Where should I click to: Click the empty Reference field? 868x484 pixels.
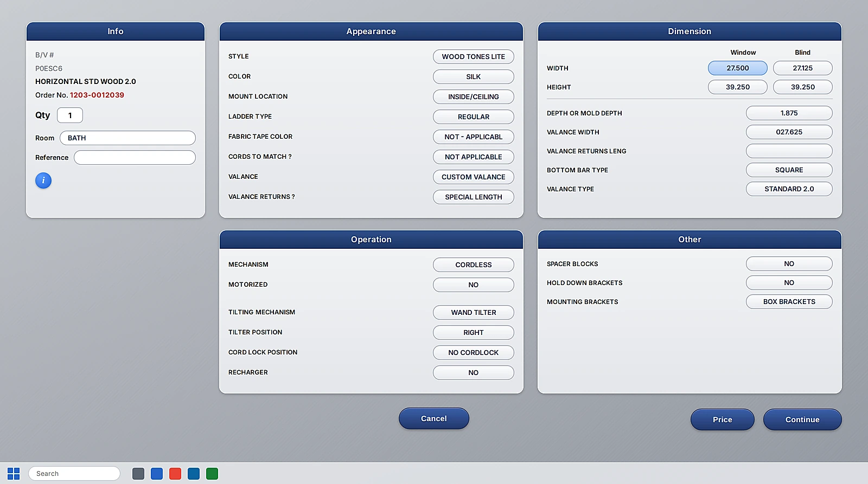tap(135, 158)
